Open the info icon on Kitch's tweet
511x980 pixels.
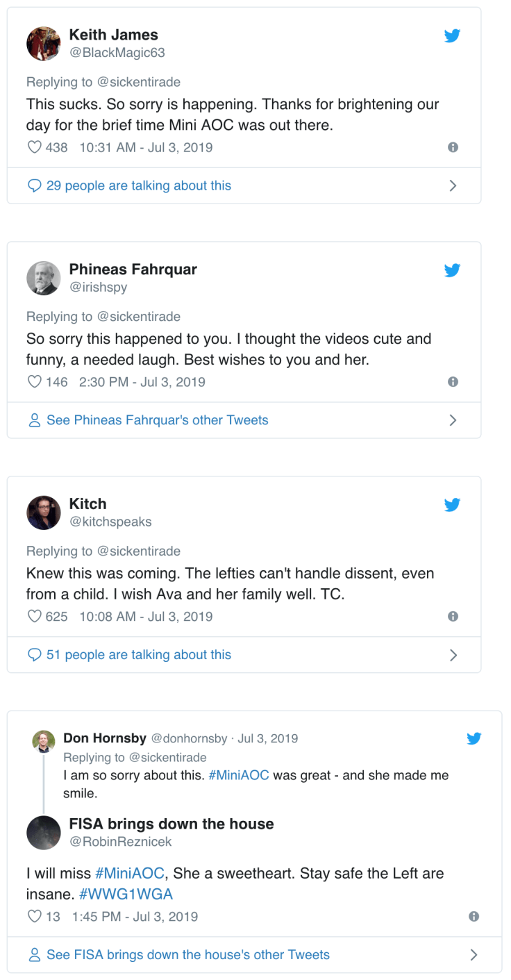pos(453,616)
